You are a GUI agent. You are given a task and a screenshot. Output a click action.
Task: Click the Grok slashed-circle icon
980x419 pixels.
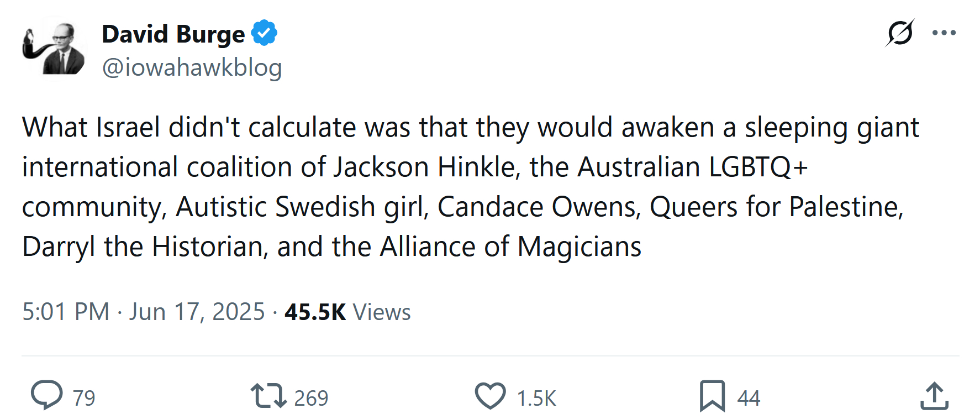[900, 33]
